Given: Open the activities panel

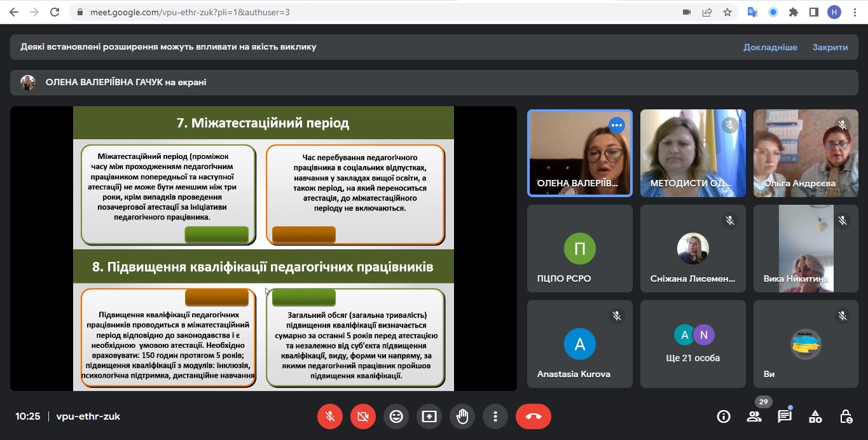Looking at the screenshot, I should click(x=815, y=416).
